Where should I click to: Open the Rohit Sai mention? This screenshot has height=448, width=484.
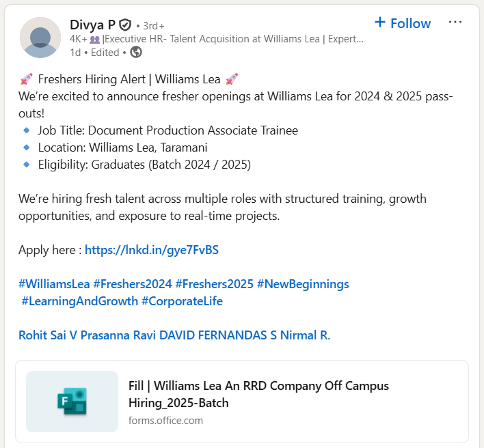(x=47, y=335)
